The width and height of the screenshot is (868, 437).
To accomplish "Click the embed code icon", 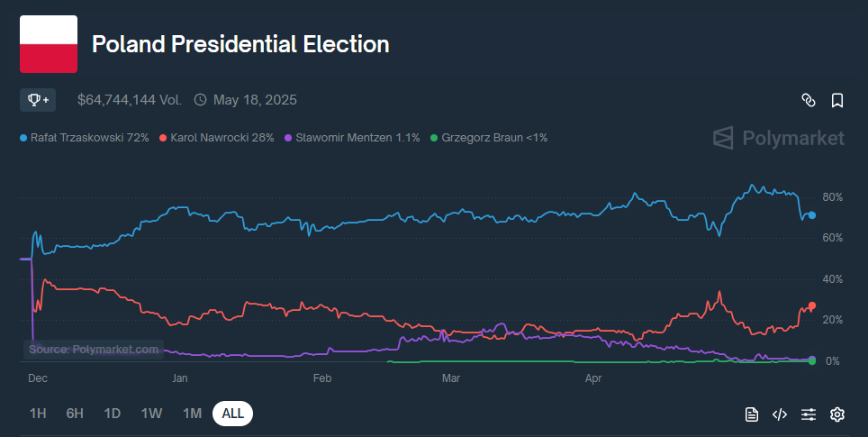I will [x=780, y=414].
